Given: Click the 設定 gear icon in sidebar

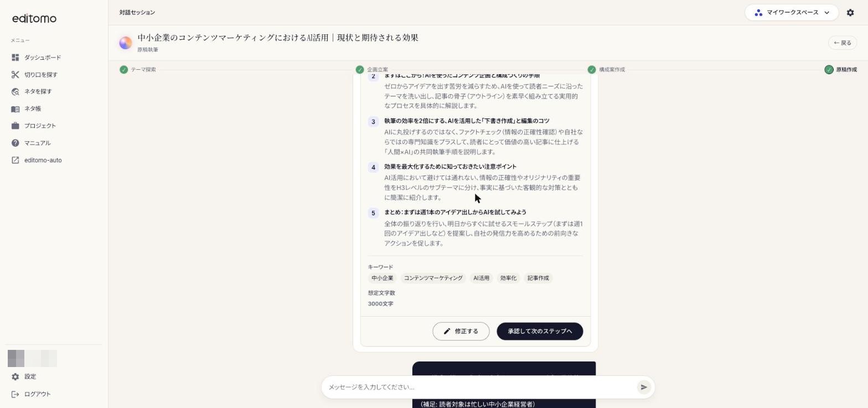Looking at the screenshot, I should pyautogui.click(x=15, y=376).
